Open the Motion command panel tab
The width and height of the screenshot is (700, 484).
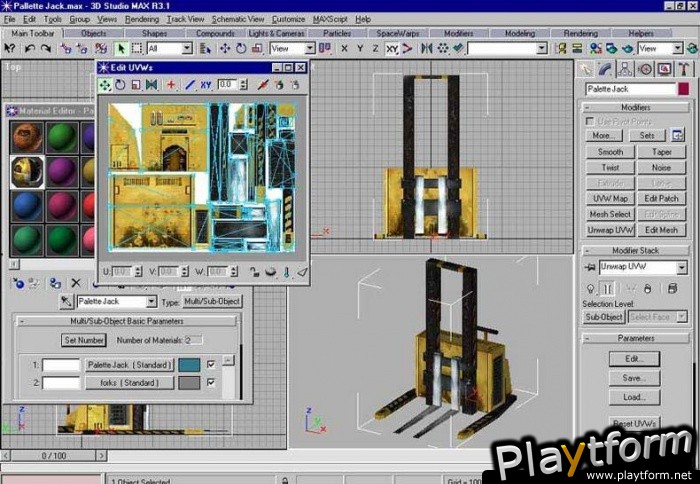click(x=645, y=69)
